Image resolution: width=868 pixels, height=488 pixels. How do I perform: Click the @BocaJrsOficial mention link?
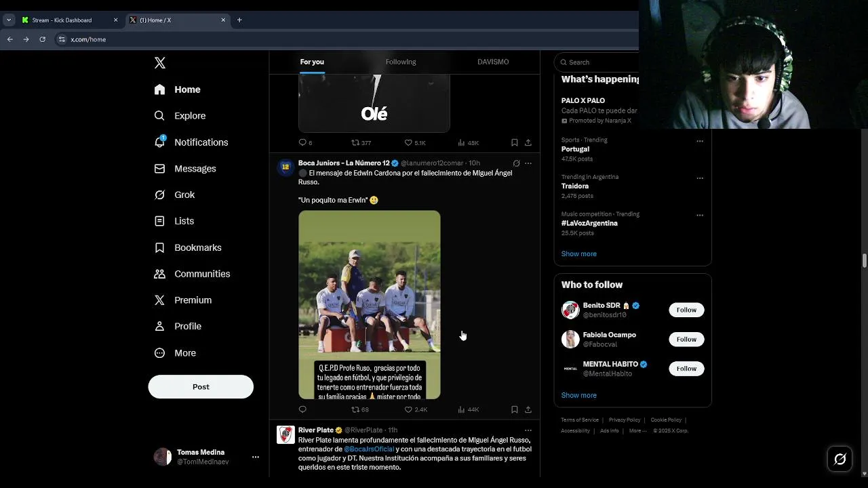click(x=369, y=449)
